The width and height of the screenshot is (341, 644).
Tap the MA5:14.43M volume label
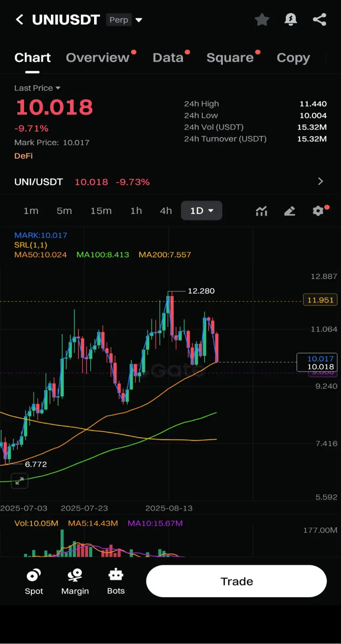[93, 523]
